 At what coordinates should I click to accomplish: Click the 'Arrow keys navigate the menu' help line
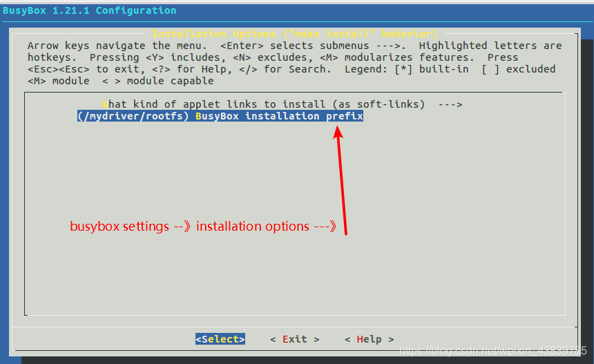pyautogui.click(x=117, y=46)
